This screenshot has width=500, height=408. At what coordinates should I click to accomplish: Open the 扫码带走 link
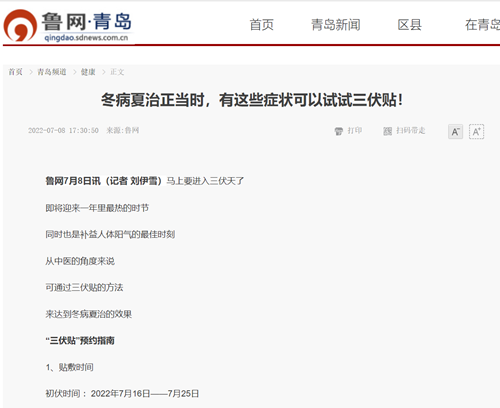411,131
